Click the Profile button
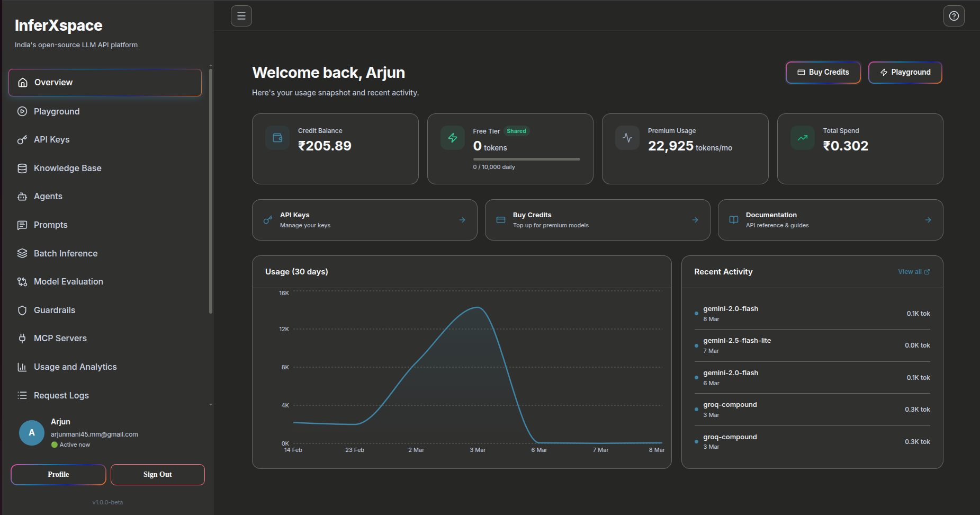 (x=58, y=474)
